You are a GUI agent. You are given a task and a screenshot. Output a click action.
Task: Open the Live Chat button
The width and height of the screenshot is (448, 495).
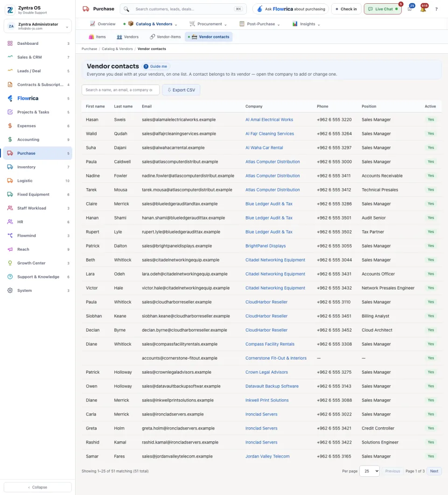click(x=383, y=9)
